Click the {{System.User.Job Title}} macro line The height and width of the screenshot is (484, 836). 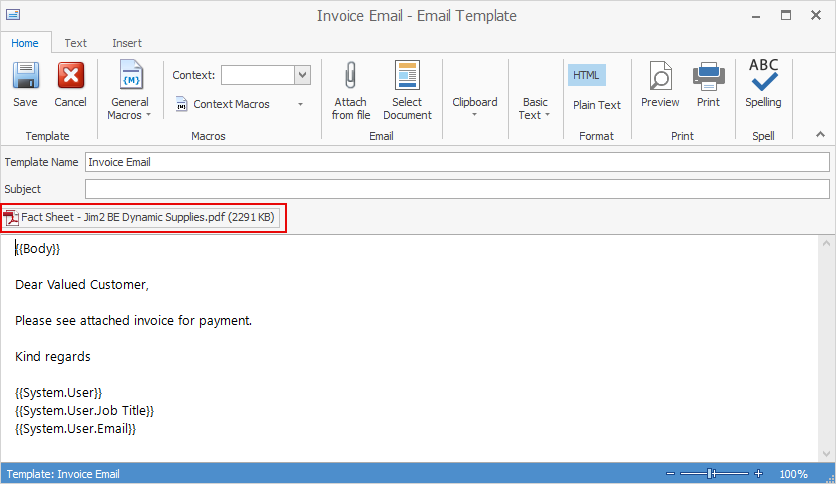click(84, 411)
